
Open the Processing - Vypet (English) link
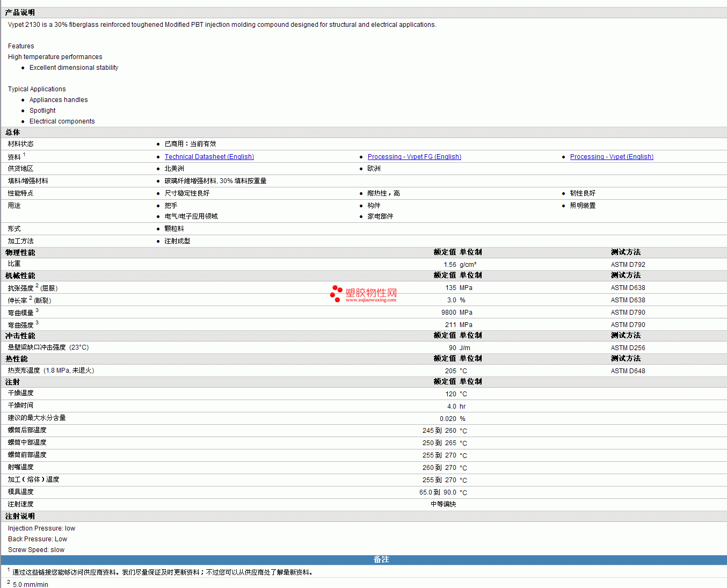(x=611, y=157)
